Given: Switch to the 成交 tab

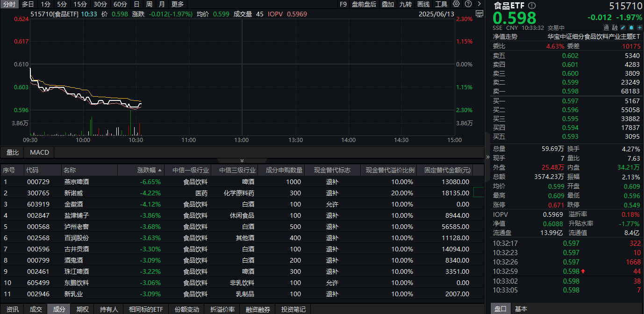Looking at the screenshot, I should pos(36,309).
